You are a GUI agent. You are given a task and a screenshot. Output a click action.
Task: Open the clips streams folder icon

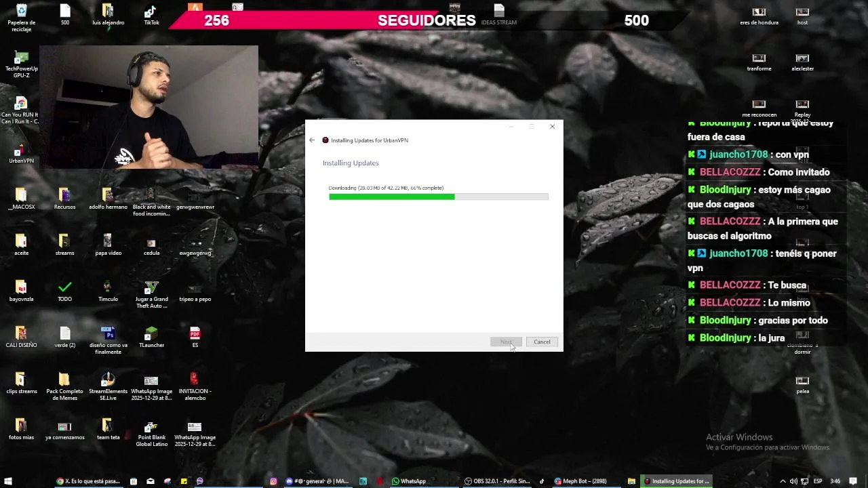point(21,384)
